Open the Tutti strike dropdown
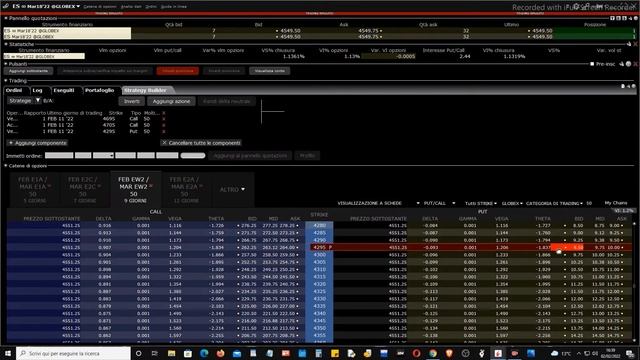This screenshot has width=640, height=360. 481,203
